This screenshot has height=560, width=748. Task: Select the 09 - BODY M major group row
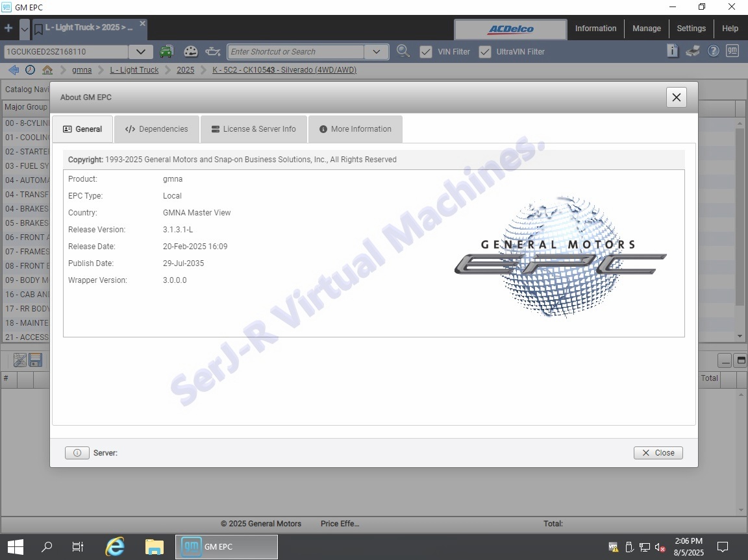point(26,280)
